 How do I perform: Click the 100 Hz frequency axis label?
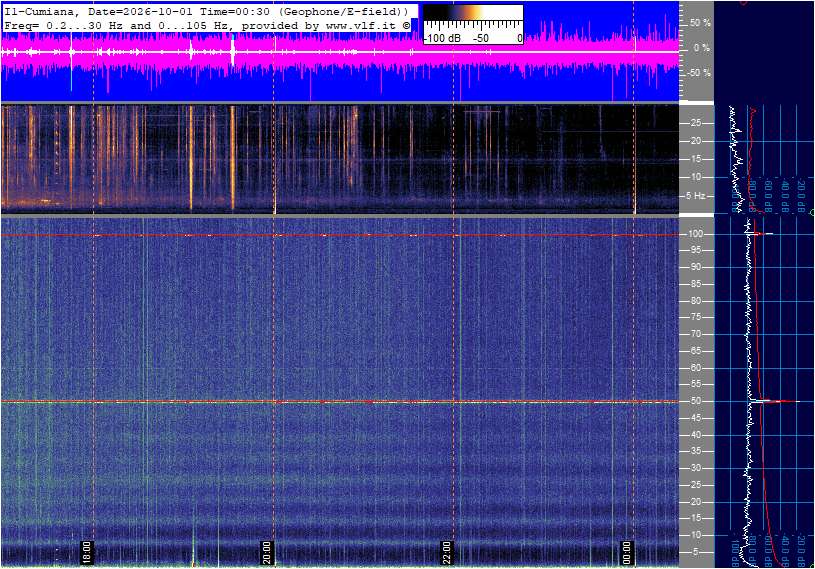695,234
